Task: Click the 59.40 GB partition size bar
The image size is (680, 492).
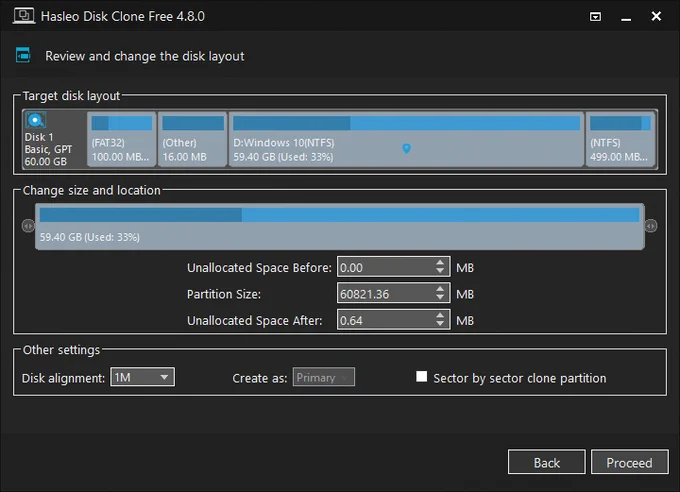Action: coord(340,226)
